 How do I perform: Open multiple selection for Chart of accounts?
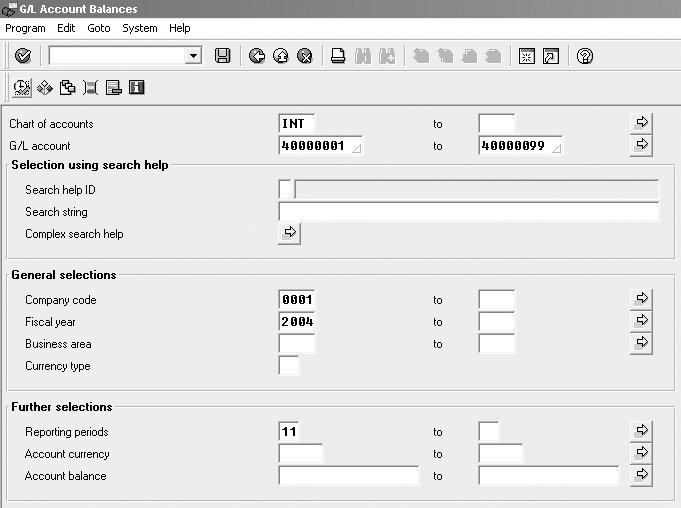click(x=642, y=123)
